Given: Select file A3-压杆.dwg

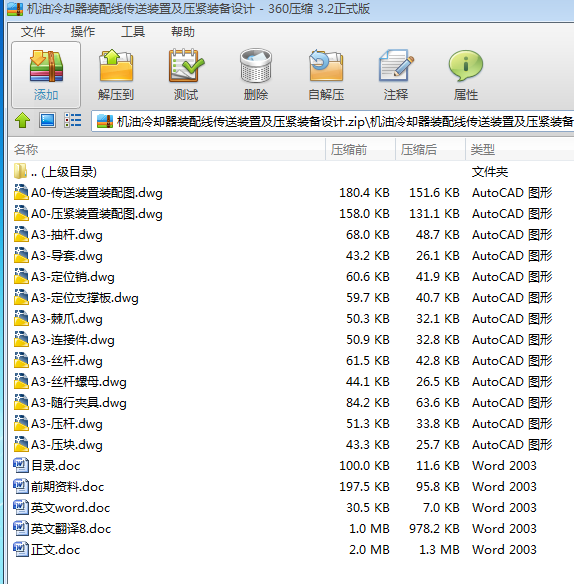Looking at the screenshot, I should (67, 423).
